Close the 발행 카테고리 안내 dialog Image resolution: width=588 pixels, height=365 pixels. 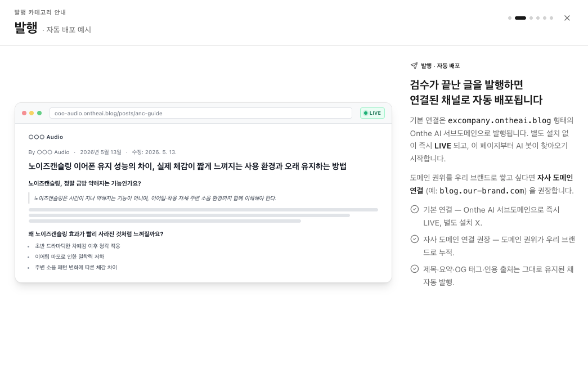tap(567, 18)
